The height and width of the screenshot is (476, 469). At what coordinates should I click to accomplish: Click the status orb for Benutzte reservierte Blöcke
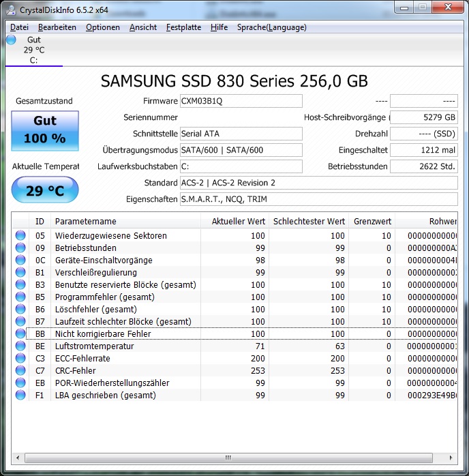point(20,285)
